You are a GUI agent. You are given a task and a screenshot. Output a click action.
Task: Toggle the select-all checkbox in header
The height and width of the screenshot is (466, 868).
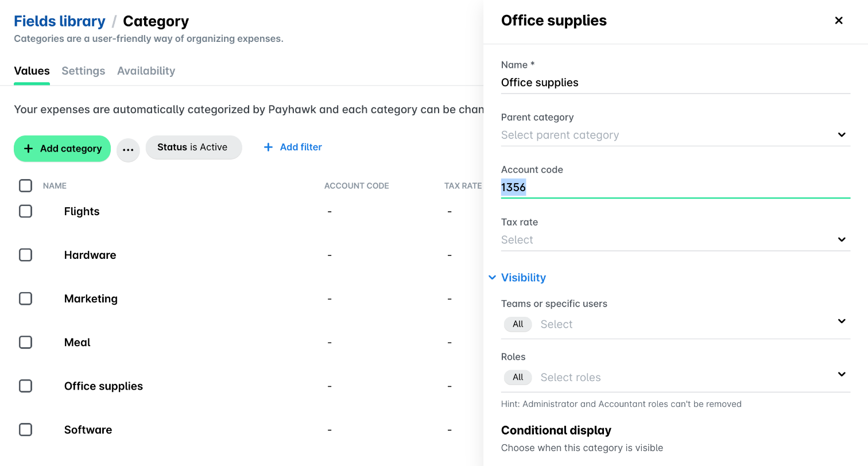tap(25, 185)
